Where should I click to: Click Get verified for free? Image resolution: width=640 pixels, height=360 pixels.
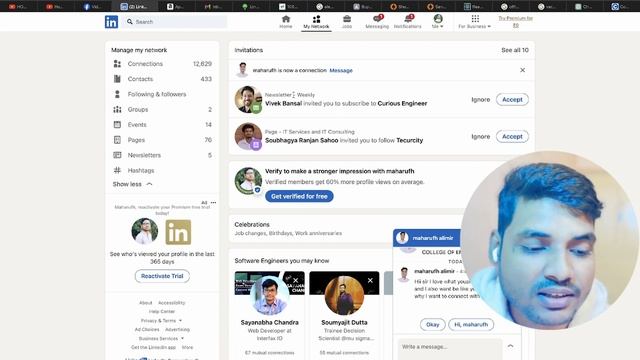coord(299,196)
